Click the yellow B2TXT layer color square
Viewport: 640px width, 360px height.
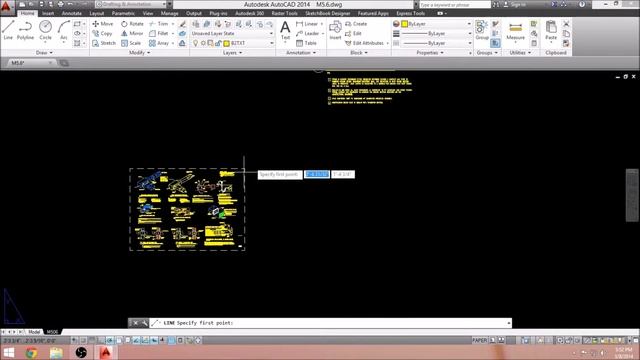[227, 43]
